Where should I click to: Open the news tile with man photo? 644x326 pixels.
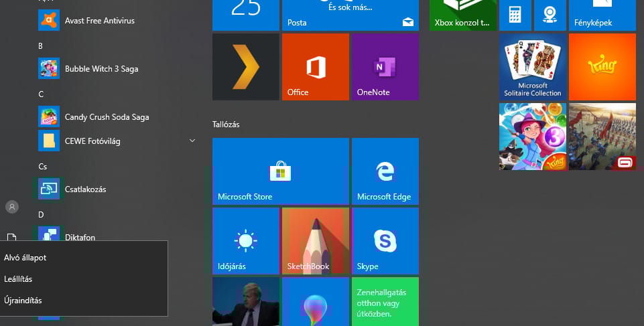pos(246,302)
